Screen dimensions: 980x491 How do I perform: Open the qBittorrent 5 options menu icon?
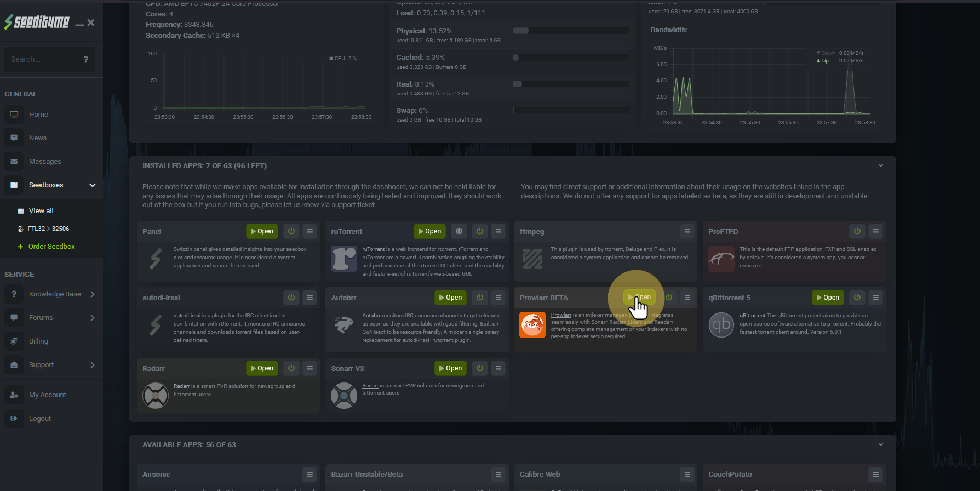876,298
